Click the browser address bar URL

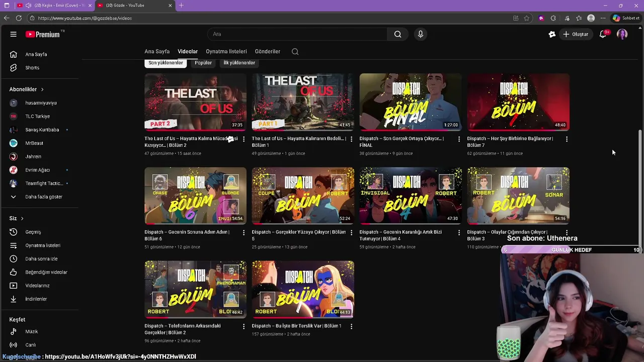85,18
